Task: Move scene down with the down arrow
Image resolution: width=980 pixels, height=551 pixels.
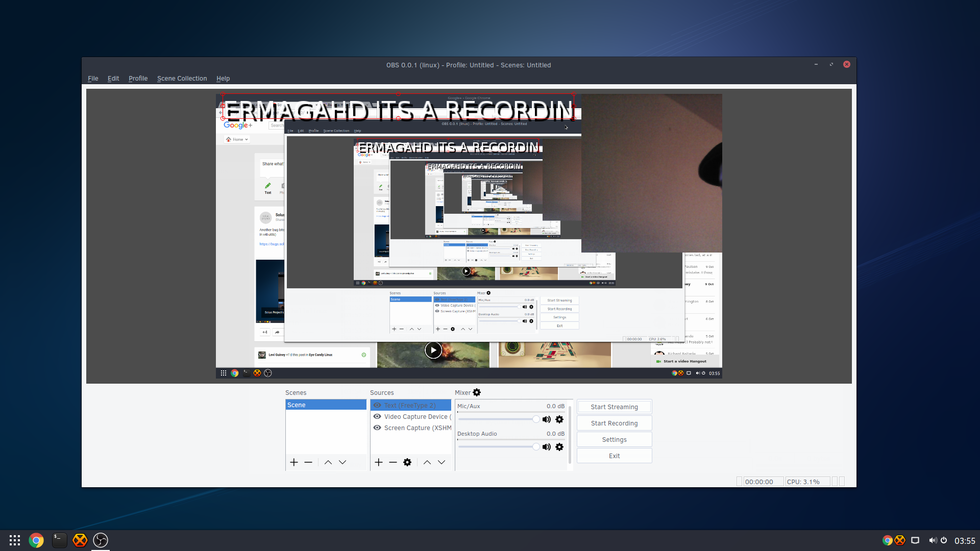Action: (342, 462)
